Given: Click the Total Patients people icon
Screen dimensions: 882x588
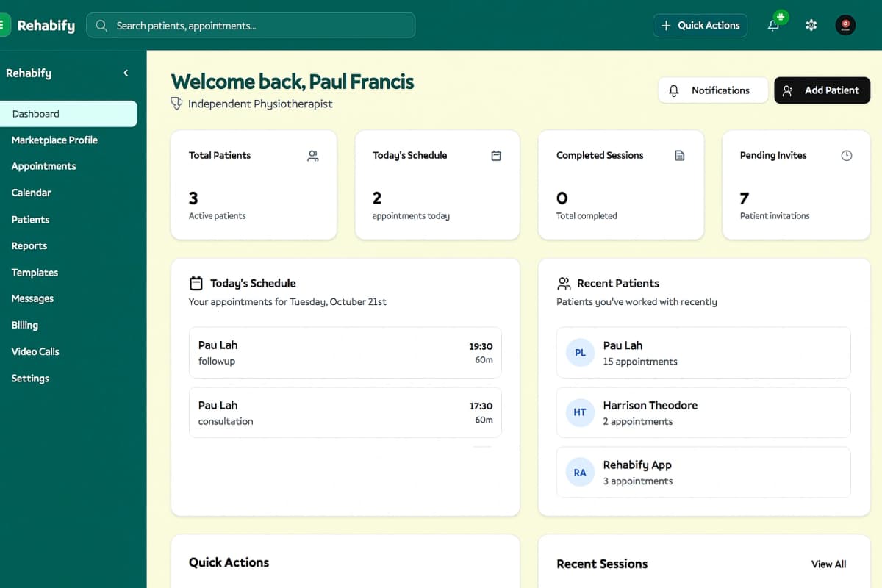Looking at the screenshot, I should tap(313, 156).
